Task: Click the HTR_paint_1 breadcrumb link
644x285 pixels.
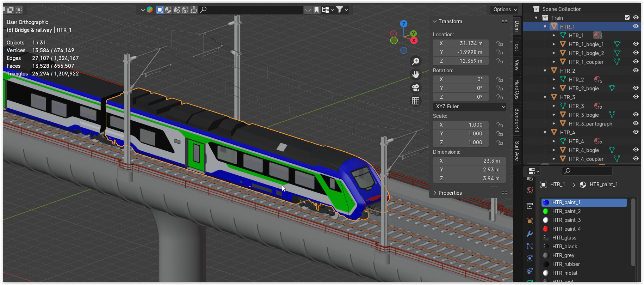Action: pos(603,184)
